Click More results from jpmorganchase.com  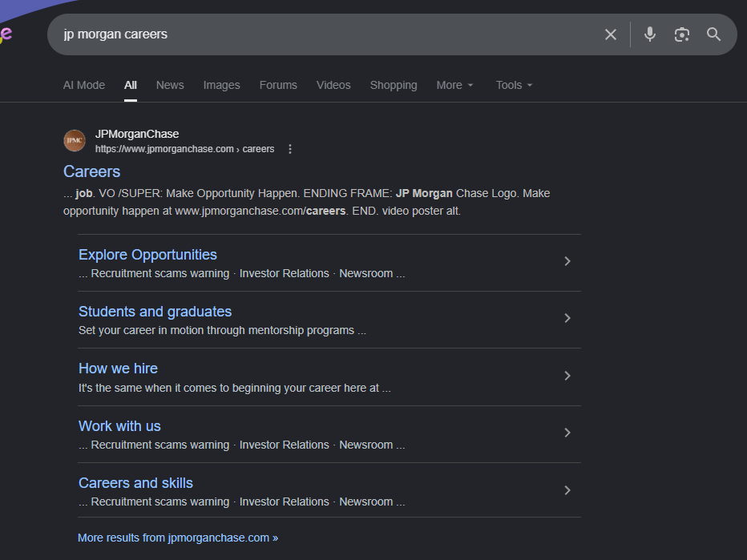point(178,538)
